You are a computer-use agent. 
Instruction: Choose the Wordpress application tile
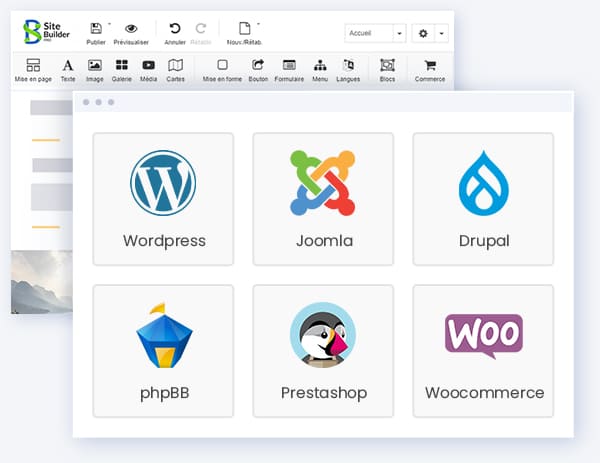coord(163,199)
